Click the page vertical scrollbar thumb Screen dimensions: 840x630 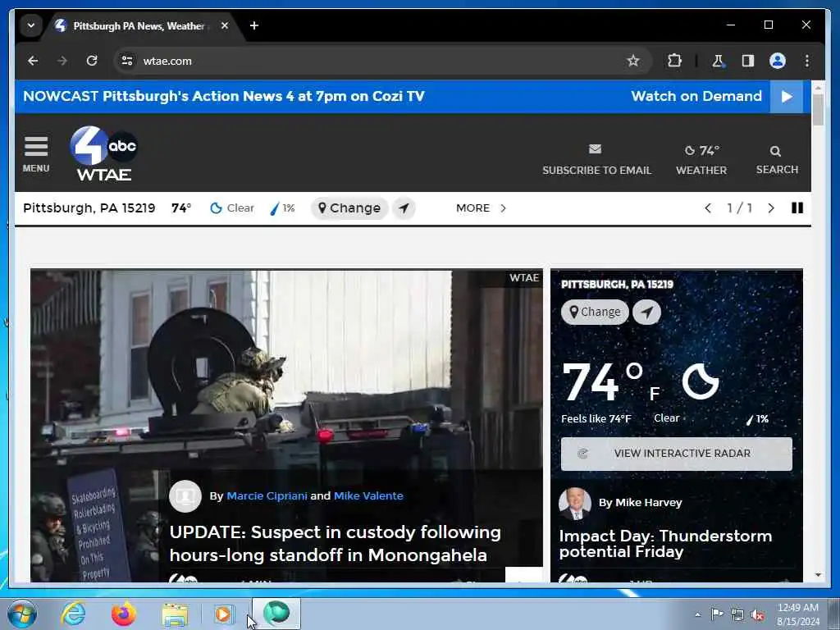pyautogui.click(x=818, y=109)
